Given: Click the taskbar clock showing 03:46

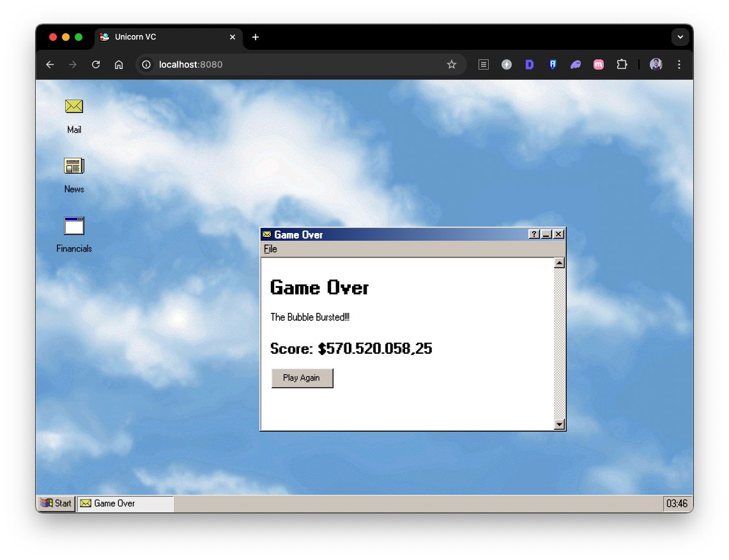Looking at the screenshot, I should coord(677,503).
